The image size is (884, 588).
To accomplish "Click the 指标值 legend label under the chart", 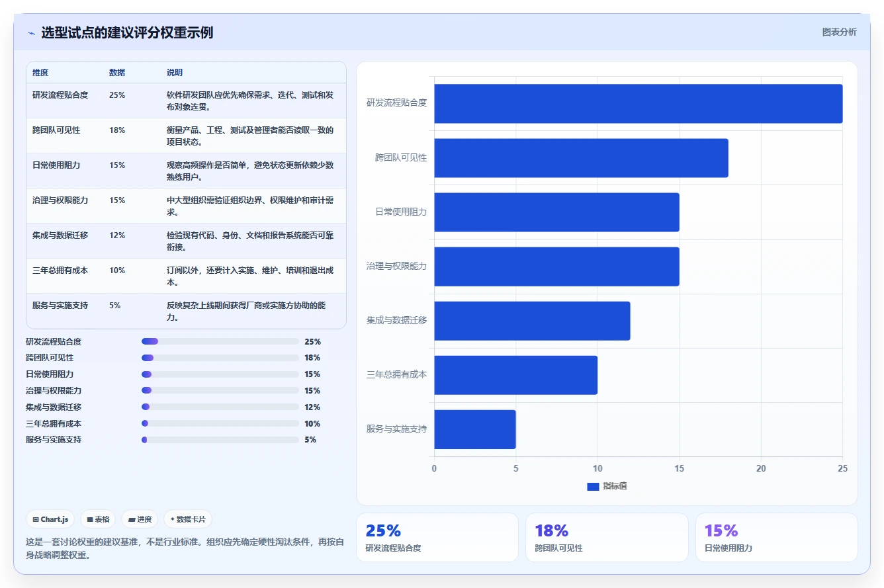I will coord(615,487).
